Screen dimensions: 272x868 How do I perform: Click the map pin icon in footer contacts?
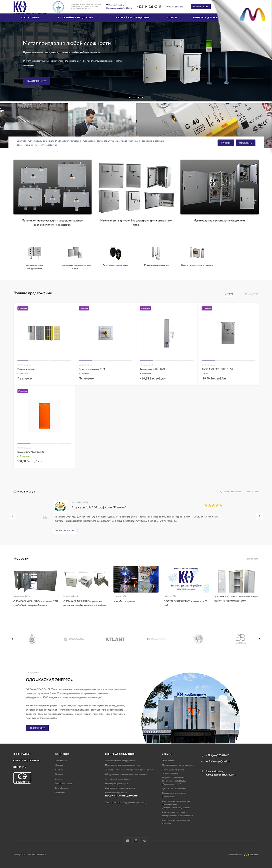point(202,771)
